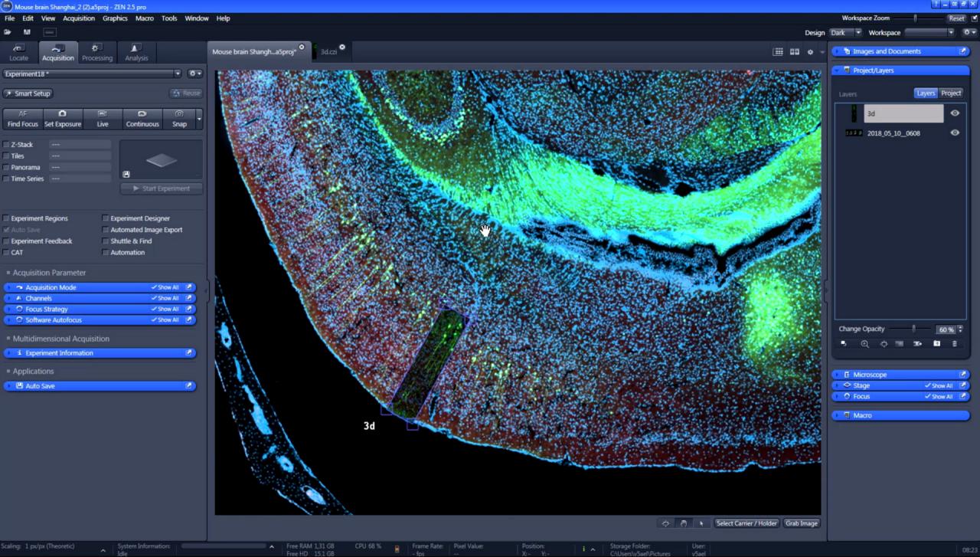Start a Live image preview
980x557 pixels.
click(x=102, y=119)
